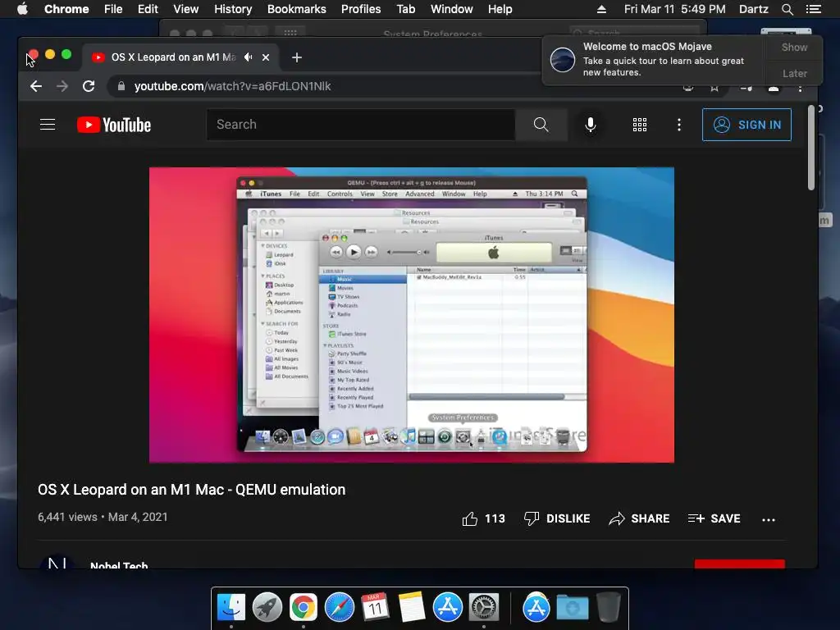Open YouTube settings three-dot menu

(x=679, y=125)
